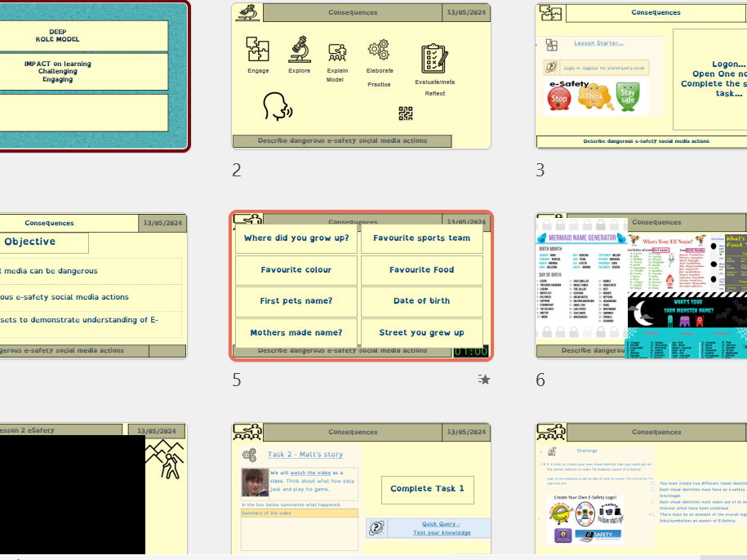The height and width of the screenshot is (560, 747).
Task: Select the QR code graphic on slide 2
Action: [406, 113]
